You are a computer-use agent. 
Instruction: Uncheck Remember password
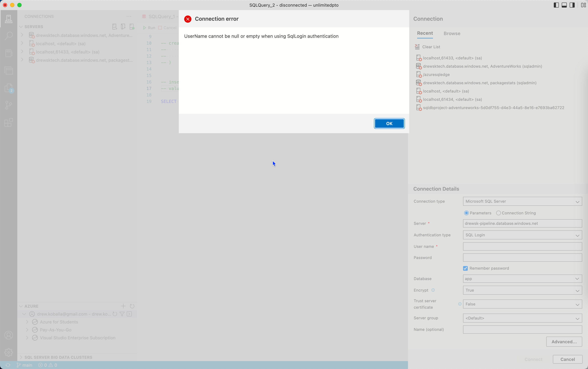[x=466, y=268]
